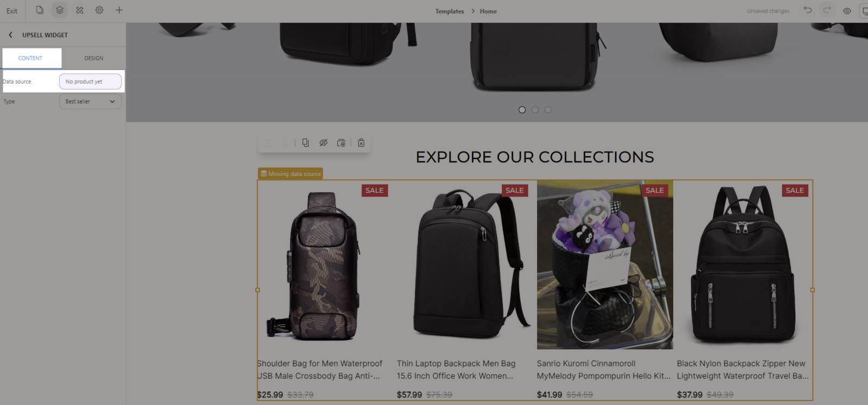The height and width of the screenshot is (405, 868).
Task: Click the save-as-template icon in widget toolbar
Action: 341,143
